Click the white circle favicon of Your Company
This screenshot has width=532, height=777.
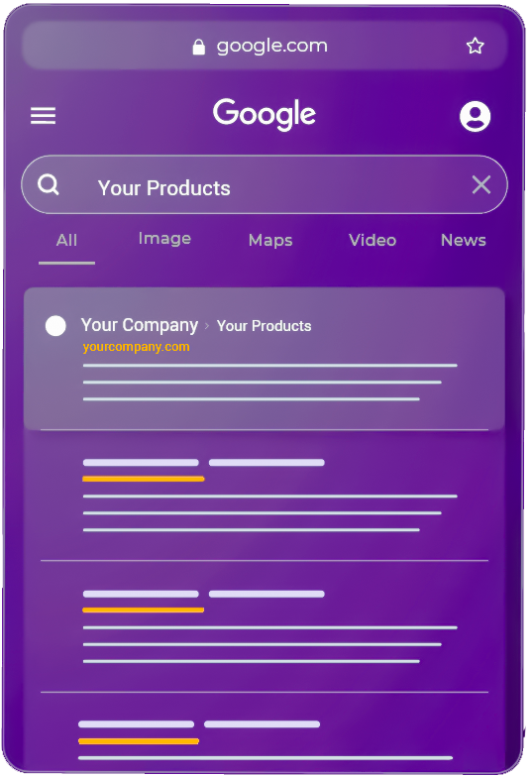pos(55,326)
